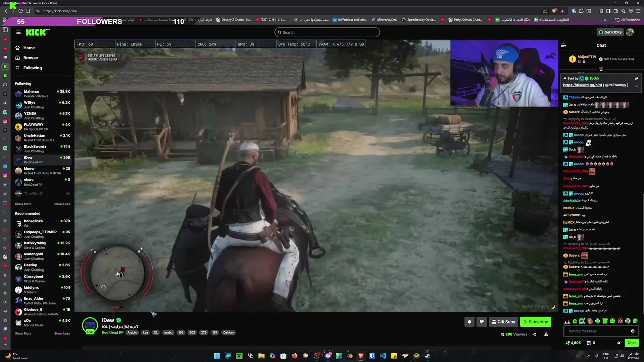Select the Red Dead RP category link
Image resolution: width=644 pixels, height=362 pixels.
coord(113,332)
